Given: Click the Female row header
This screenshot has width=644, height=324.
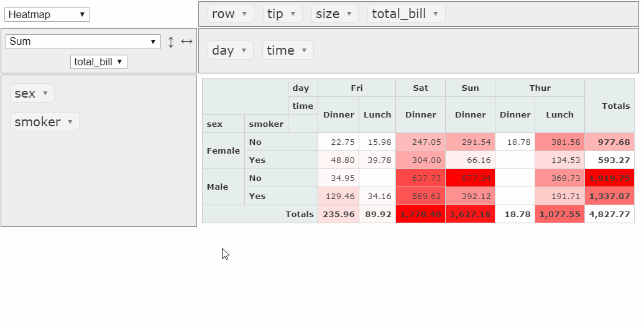Looking at the screenshot, I should click(223, 150).
